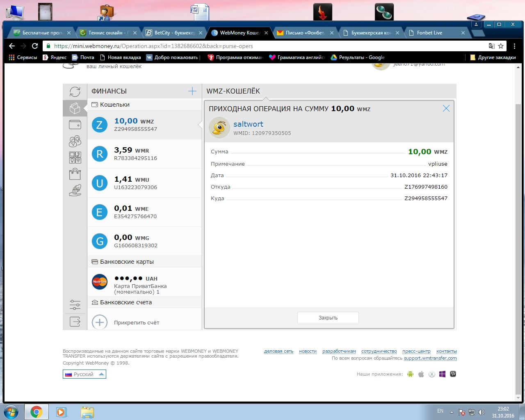The height and width of the screenshot is (420, 525).
Task: Click saltwort avatar image
Action: point(219,128)
